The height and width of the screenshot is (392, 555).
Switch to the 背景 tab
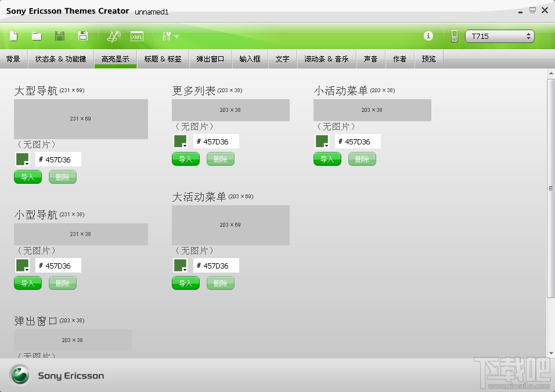(13, 59)
